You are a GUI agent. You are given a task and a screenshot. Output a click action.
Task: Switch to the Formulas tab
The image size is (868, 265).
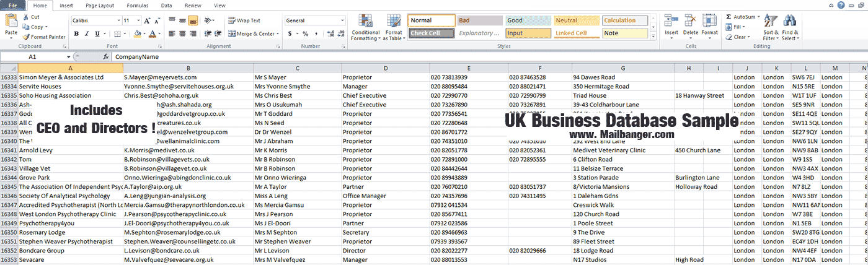[137, 5]
